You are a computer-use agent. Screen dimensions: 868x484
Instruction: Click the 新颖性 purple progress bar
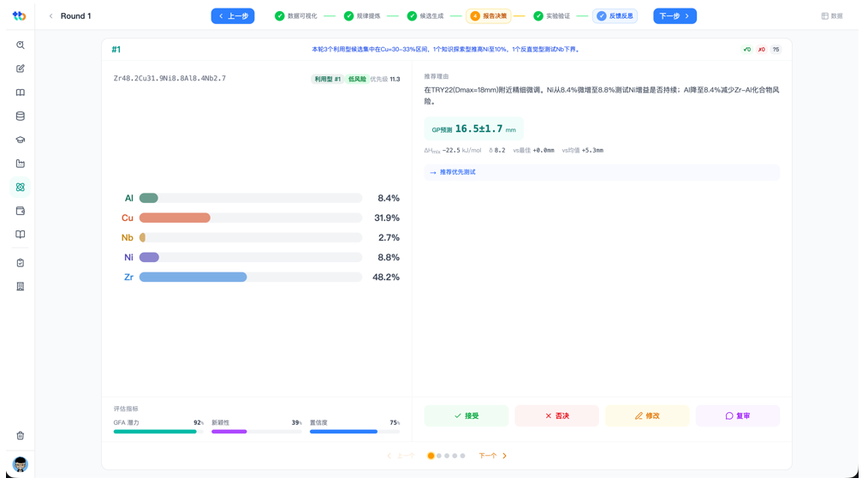[x=257, y=432]
